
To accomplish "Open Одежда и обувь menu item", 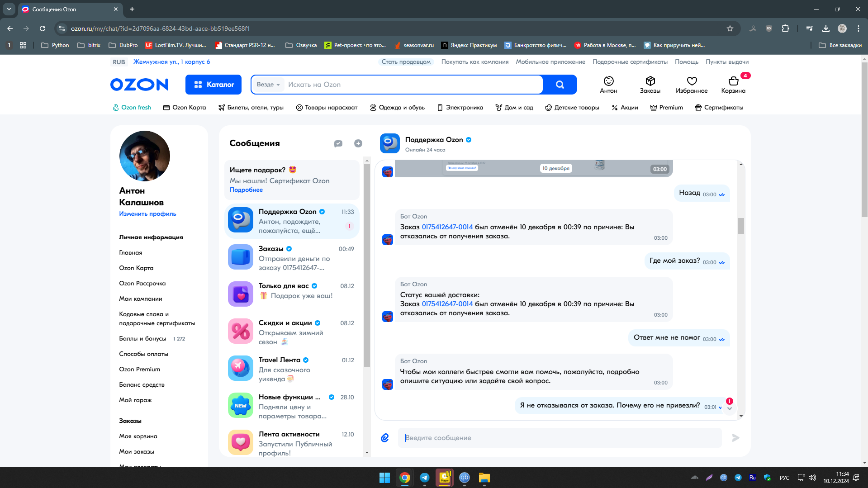I will pyautogui.click(x=397, y=108).
